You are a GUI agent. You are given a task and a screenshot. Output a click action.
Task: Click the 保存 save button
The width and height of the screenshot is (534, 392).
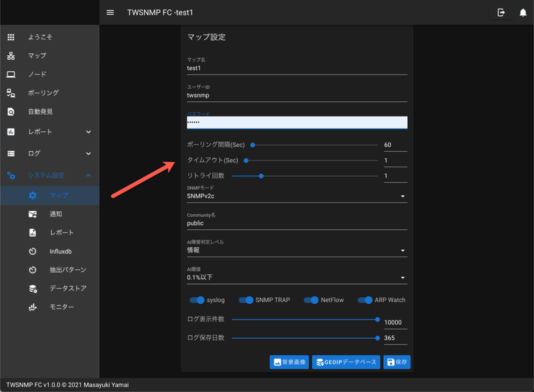[397, 361]
